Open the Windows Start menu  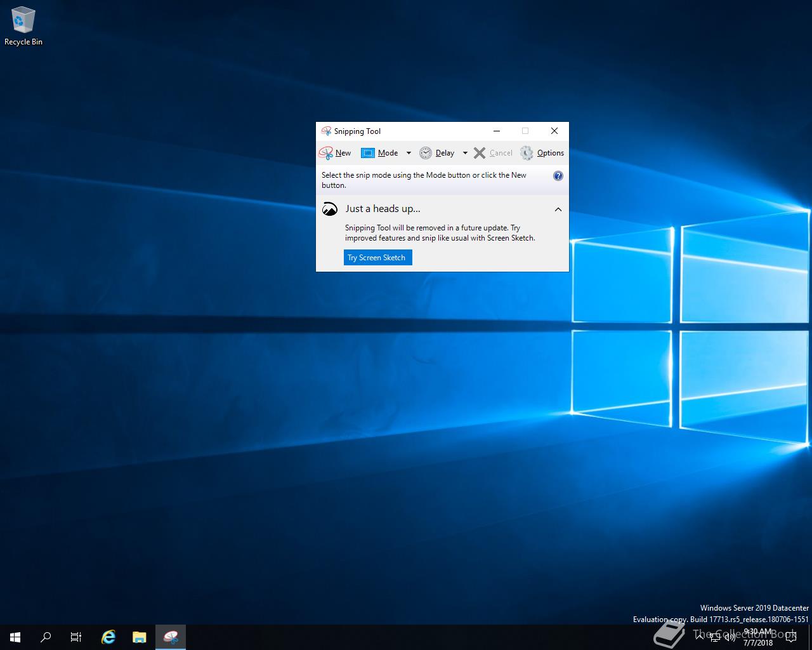click(x=15, y=637)
